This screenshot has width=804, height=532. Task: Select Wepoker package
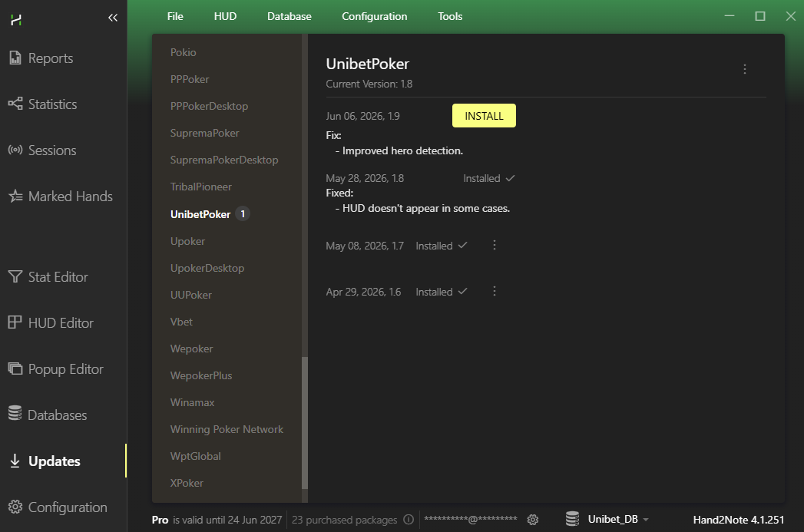191,349
